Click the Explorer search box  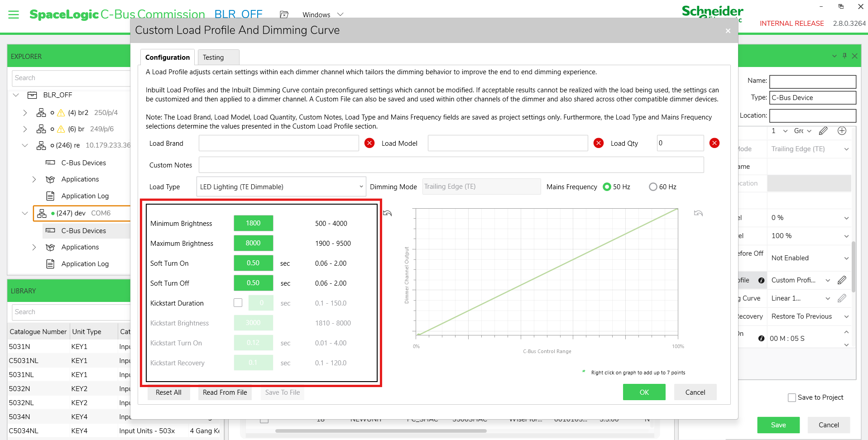pyautogui.click(x=71, y=78)
